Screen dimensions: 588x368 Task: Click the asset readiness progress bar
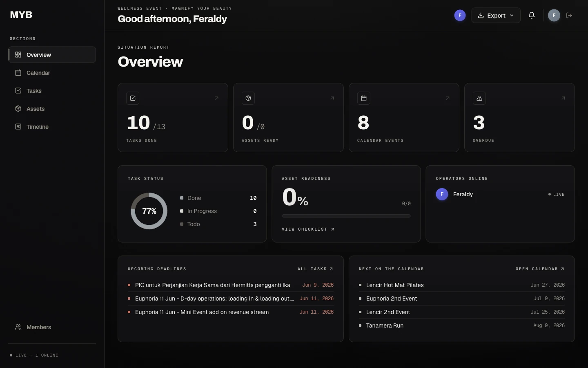click(346, 216)
